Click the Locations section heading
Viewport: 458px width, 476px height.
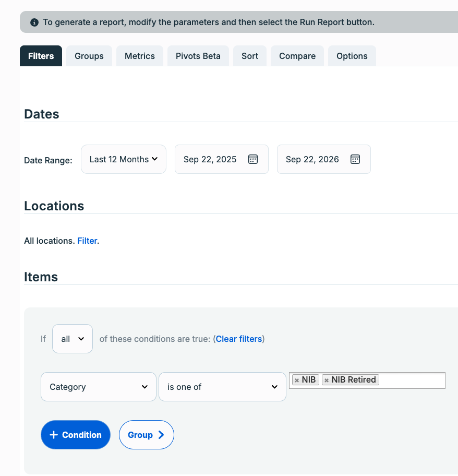pyautogui.click(x=54, y=206)
